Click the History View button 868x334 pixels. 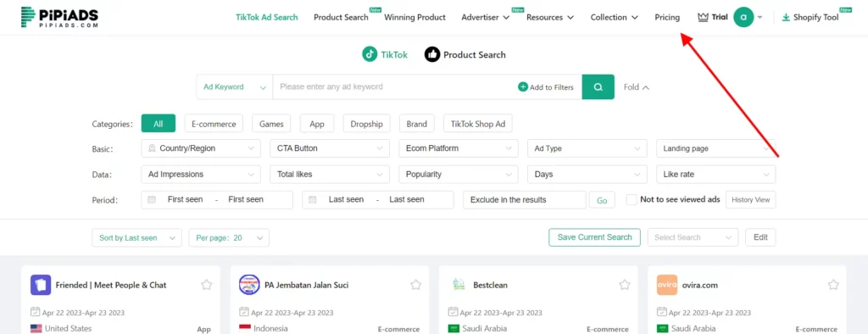point(751,199)
